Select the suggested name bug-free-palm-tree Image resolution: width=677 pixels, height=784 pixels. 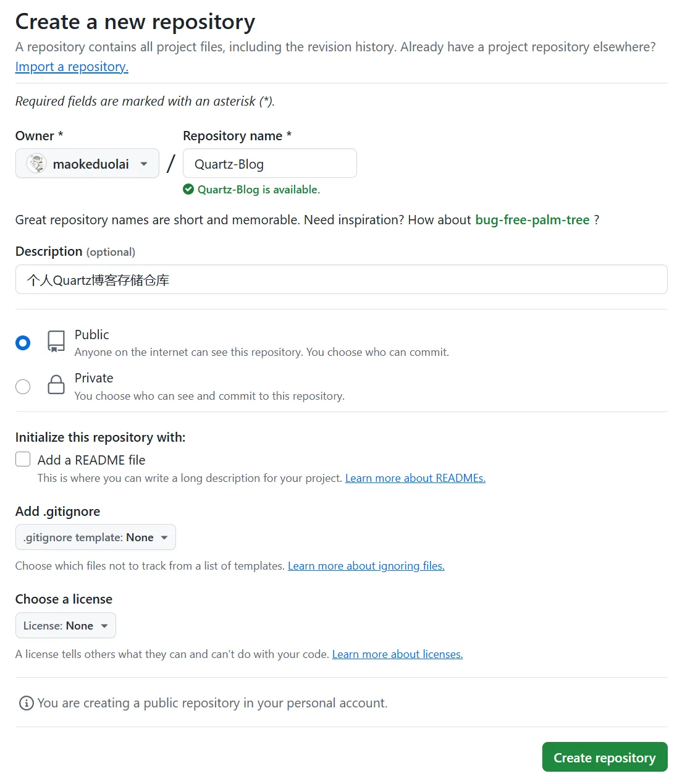532,219
